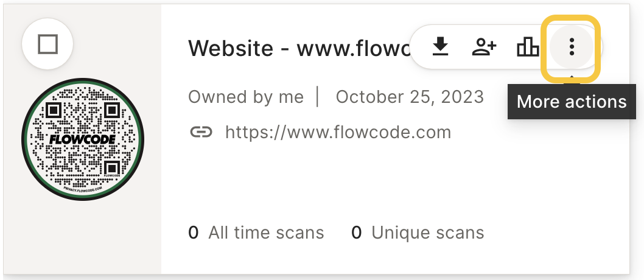This screenshot has height=280, width=644.
Task: Open the circular Flowcode QR thumbnail
Action: 83,139
